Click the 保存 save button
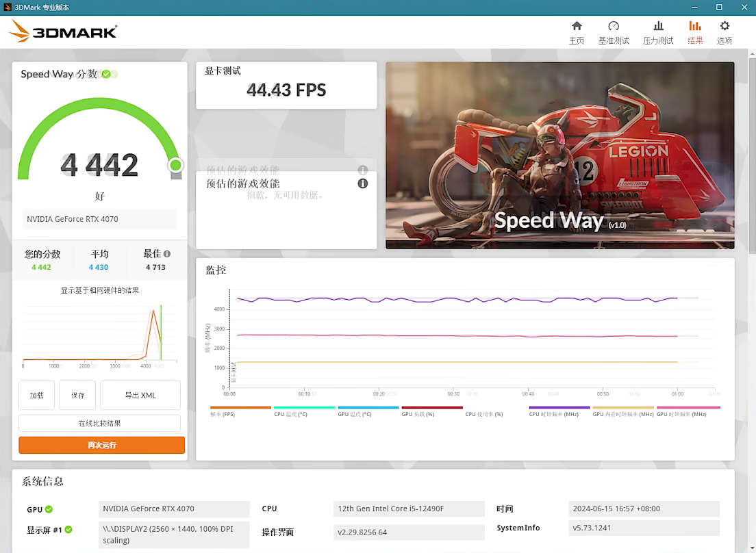Viewport: 756px width, 553px height. 77,396
